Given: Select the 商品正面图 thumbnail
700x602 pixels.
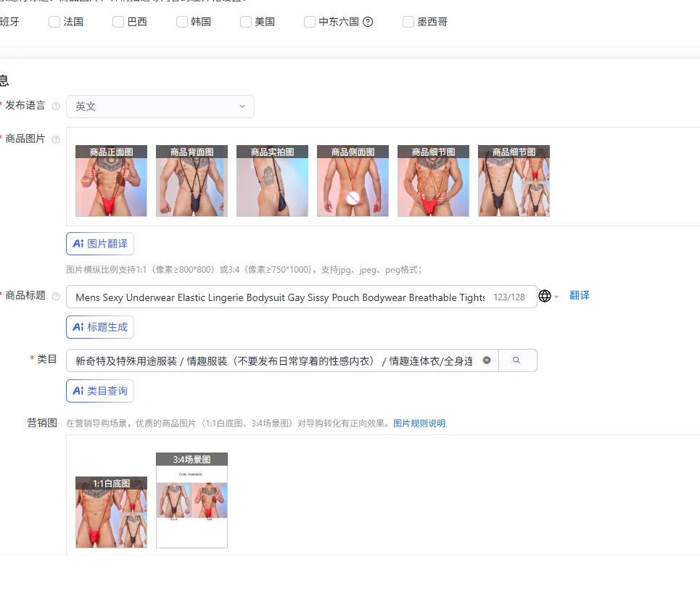Looking at the screenshot, I should coord(111,181).
